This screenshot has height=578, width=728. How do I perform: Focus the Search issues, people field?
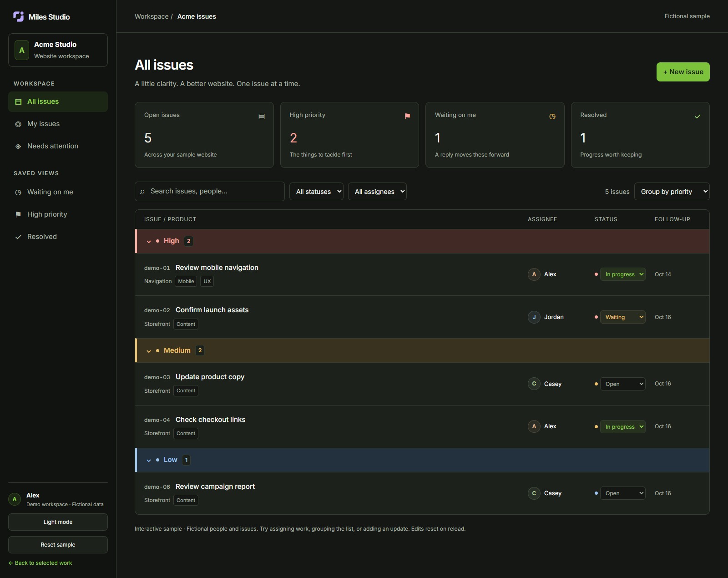tap(210, 191)
